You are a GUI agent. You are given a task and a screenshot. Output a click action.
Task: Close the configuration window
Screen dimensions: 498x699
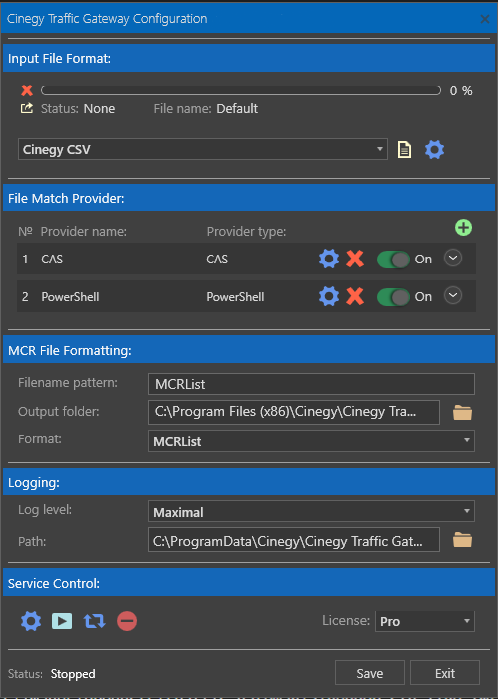[485, 19]
